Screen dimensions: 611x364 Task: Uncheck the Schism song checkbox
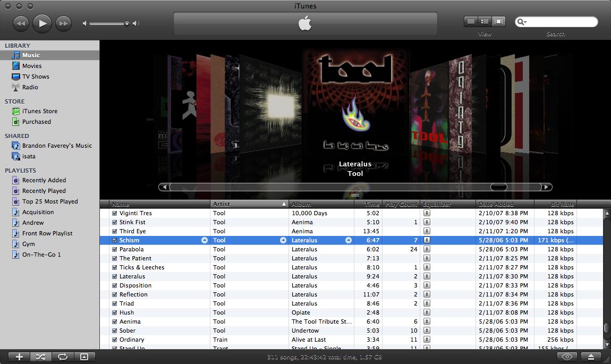tap(115, 241)
